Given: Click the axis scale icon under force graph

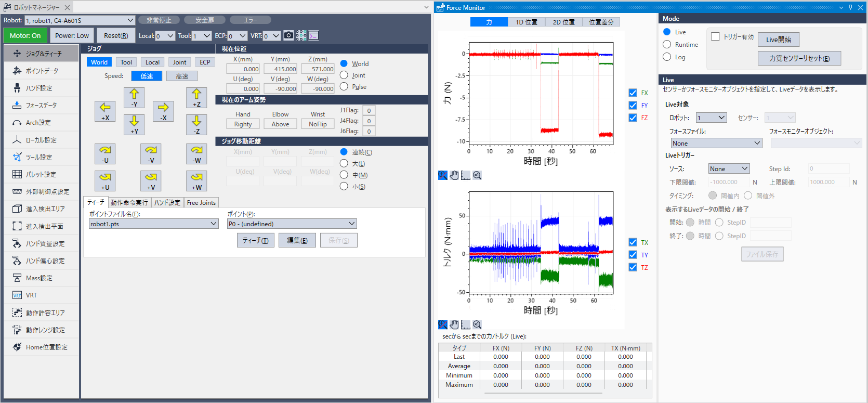Looking at the screenshot, I should [466, 175].
